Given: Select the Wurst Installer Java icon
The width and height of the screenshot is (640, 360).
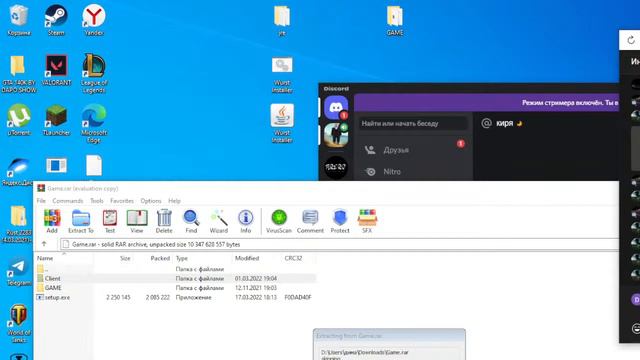Looking at the screenshot, I should [x=282, y=123].
